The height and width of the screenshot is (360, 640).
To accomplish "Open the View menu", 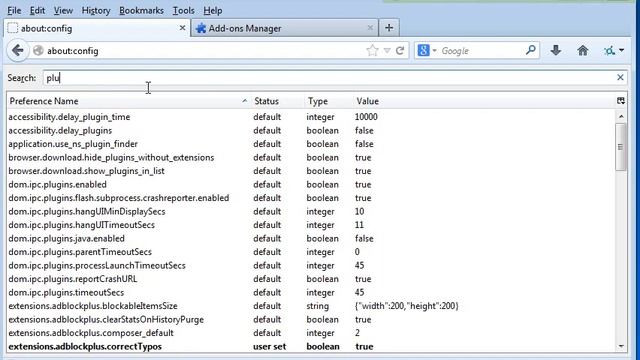I will click(63, 11).
